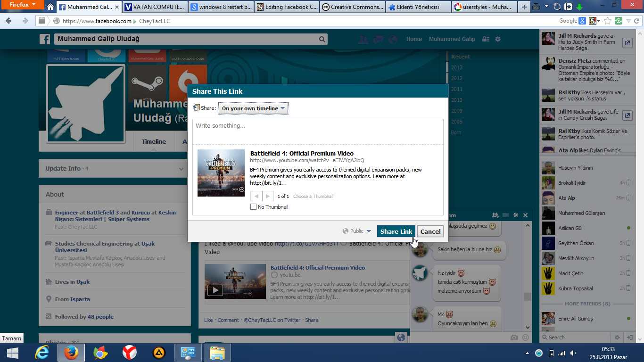Image resolution: width=644 pixels, height=362 pixels.
Task: Cancel the share dialog
Action: (430, 231)
